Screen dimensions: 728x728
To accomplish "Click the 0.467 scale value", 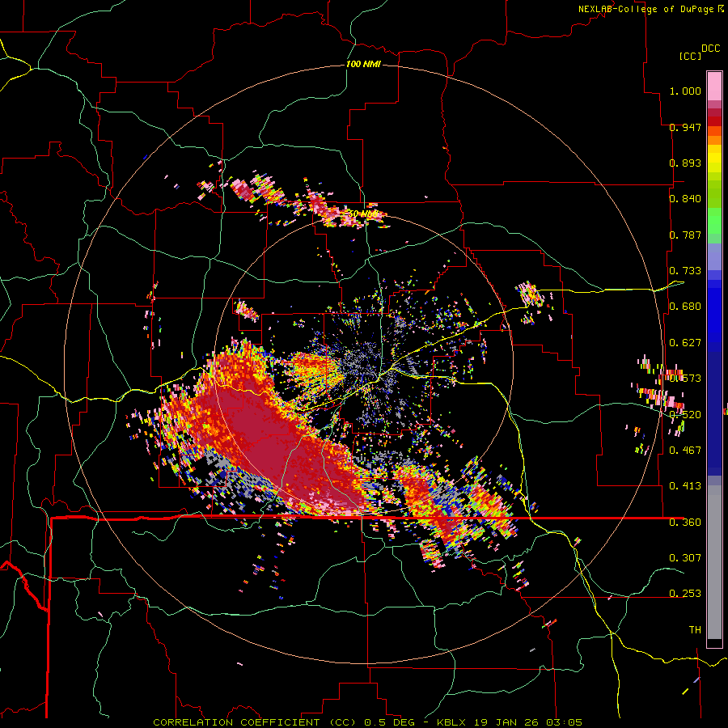I will click(685, 451).
